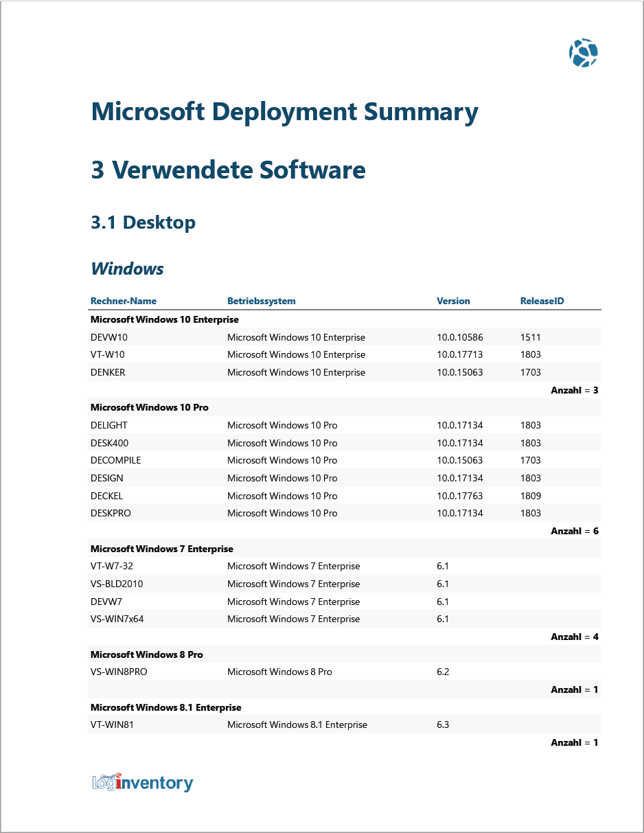Click Anzahl = 4 summary
The width and height of the screenshot is (644, 833).
(575, 637)
